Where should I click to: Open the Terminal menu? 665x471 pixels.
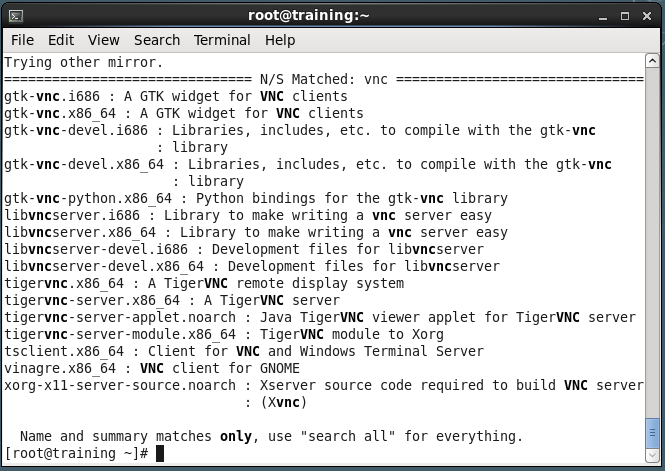point(222,40)
